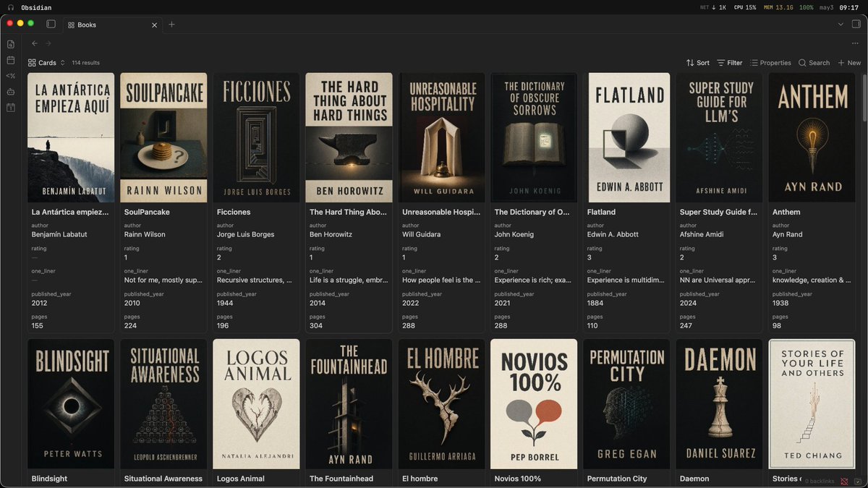Navigate back with the left arrow
The width and height of the screenshot is (868, 488).
click(34, 43)
